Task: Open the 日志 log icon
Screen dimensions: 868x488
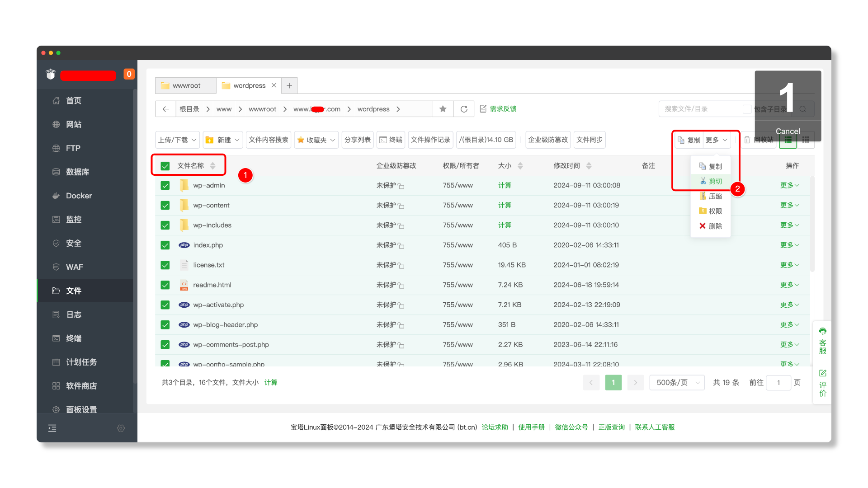Action: click(56, 314)
